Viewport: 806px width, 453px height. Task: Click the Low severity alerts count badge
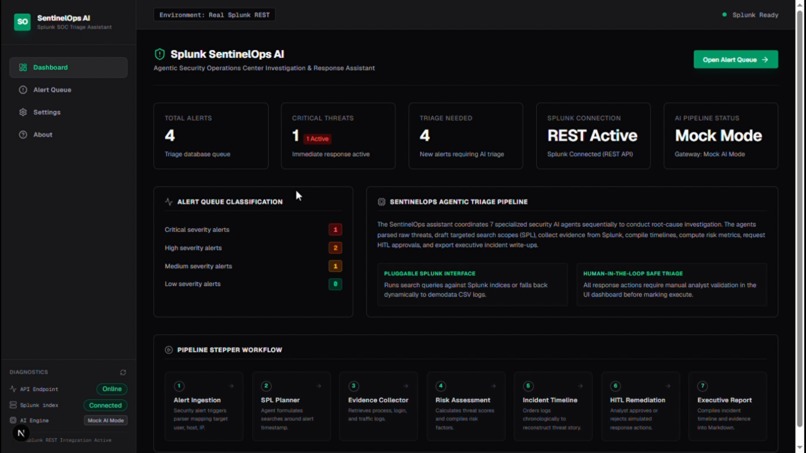pos(335,284)
